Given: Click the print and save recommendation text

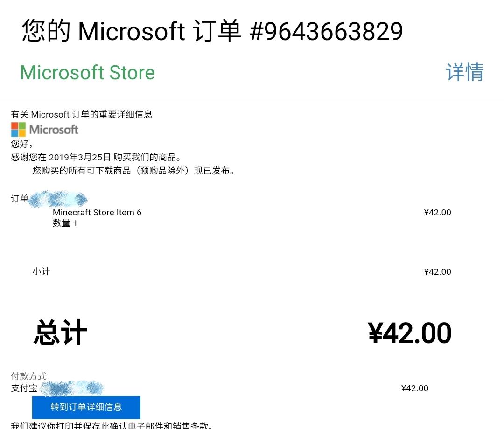Looking at the screenshot, I should [x=112, y=425].
